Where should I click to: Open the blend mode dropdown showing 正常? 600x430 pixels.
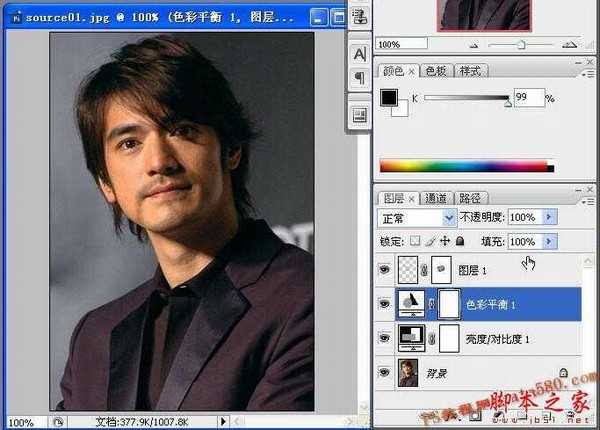click(x=417, y=217)
